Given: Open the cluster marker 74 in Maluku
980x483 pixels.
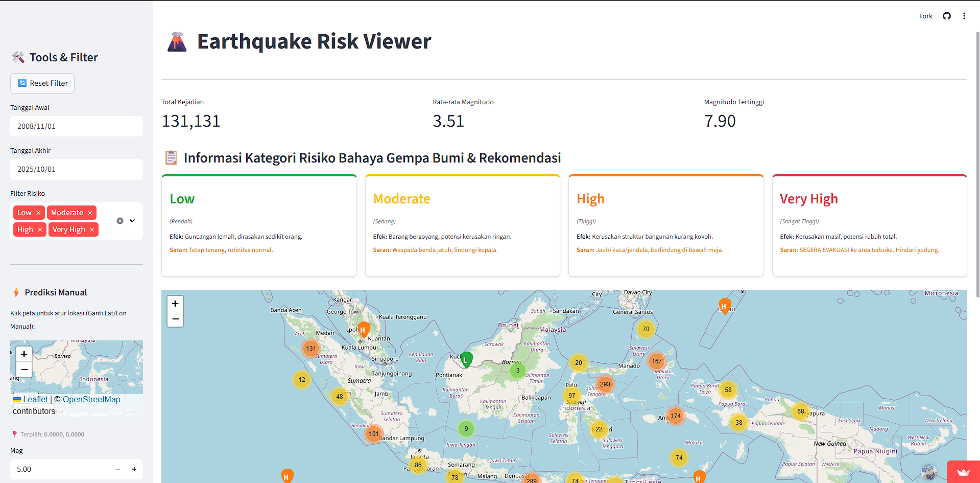Looking at the screenshot, I should click(x=679, y=458).
